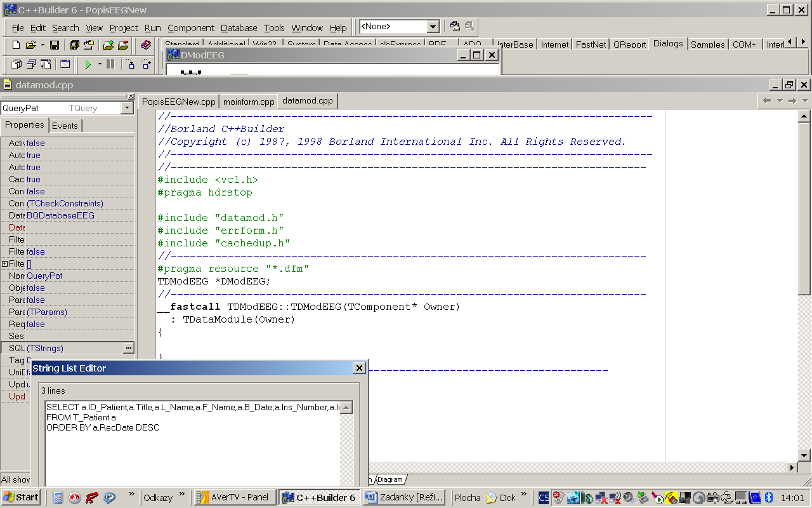
Task: Open the Events tab in Object Inspector
Action: tap(65, 126)
